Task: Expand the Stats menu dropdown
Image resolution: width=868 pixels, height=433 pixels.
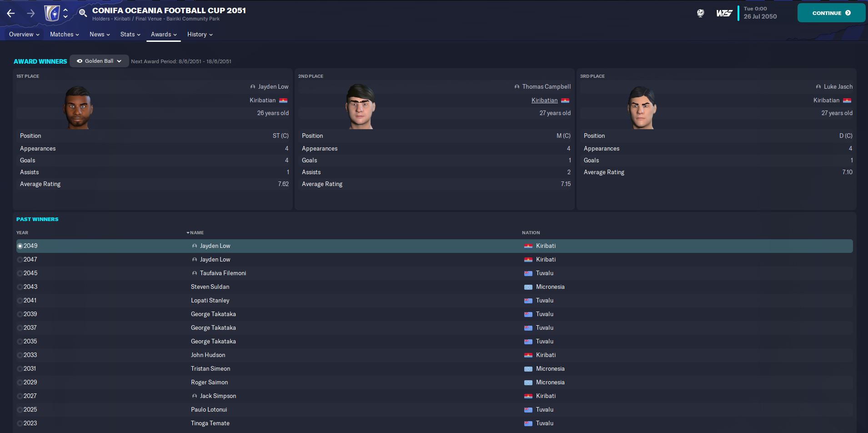Action: tap(130, 35)
